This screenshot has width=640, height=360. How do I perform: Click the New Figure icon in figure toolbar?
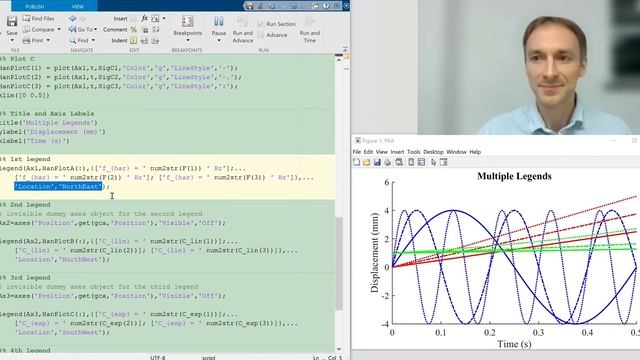(357, 162)
